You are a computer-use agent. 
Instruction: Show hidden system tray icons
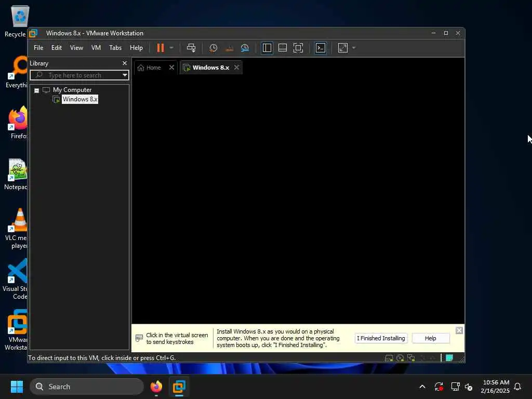tap(422, 387)
